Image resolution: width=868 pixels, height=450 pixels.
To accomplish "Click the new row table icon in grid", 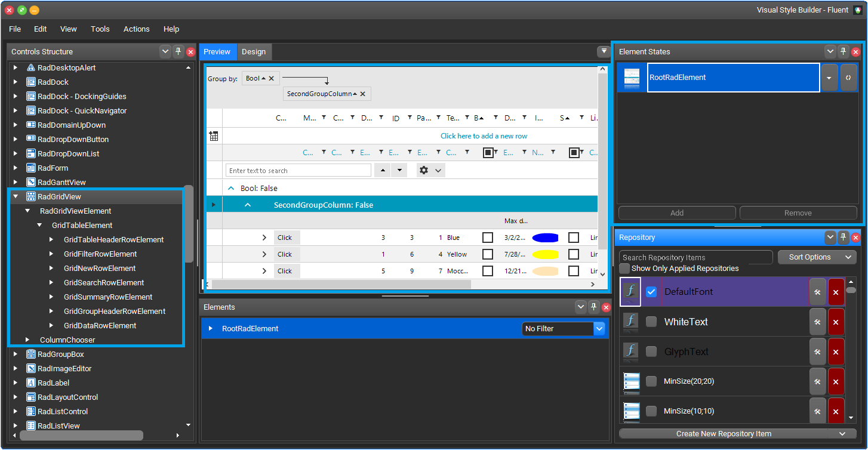I will (x=214, y=136).
